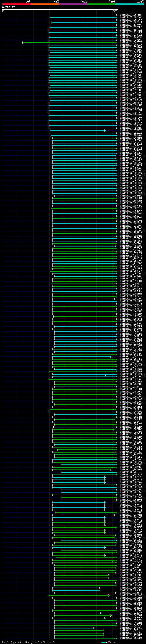Click the cyan ~100% identity legend segment

coord(129,4)
